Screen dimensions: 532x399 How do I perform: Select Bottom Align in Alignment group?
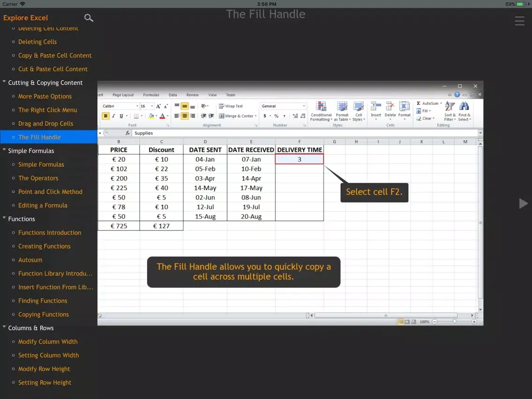(192, 106)
